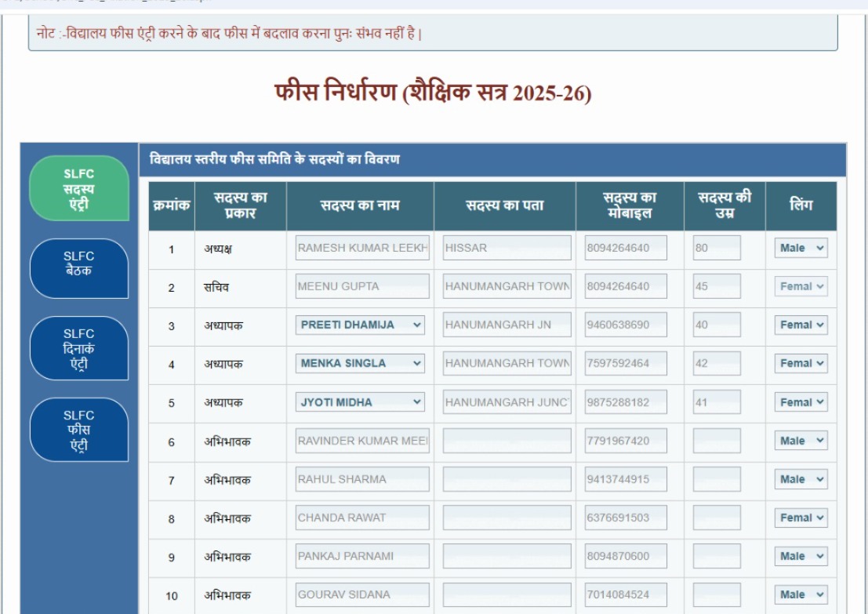The image size is (868, 614).
Task: Open the gender dropdown in MENKA SINGLA row
Action: [x=801, y=363]
